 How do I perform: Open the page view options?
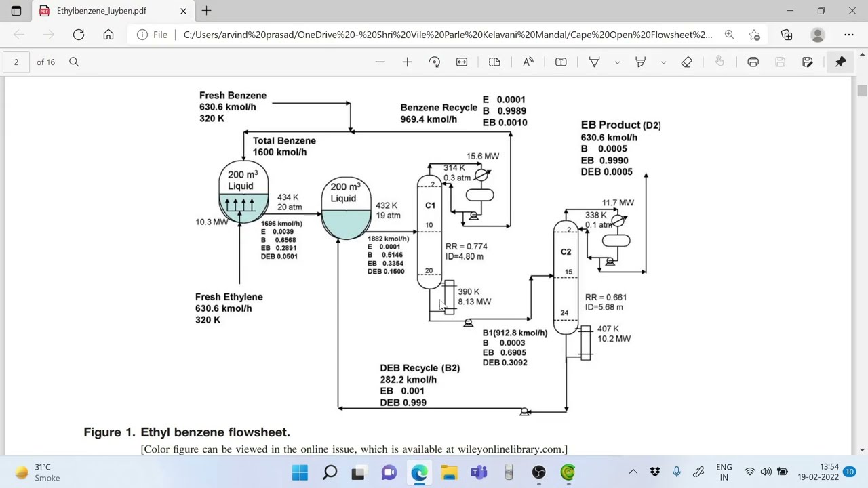(x=494, y=62)
